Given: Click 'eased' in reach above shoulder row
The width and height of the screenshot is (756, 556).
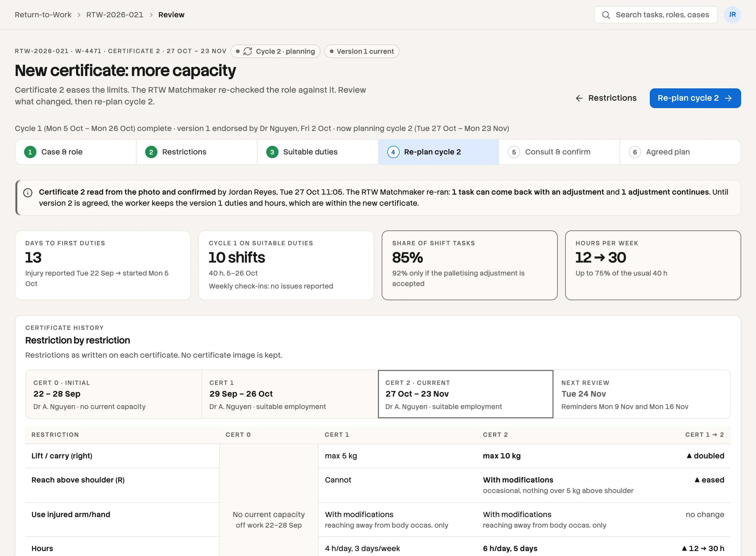Looking at the screenshot, I should 709,480.
